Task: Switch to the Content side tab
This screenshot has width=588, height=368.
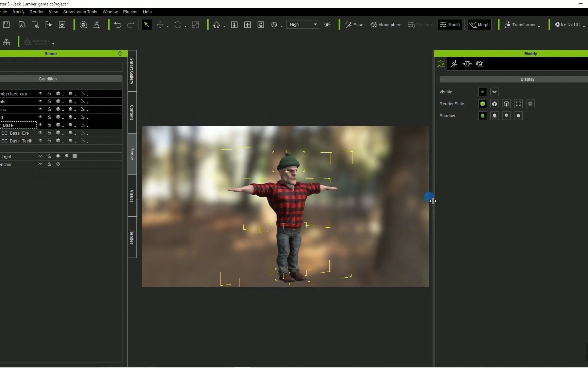Action: pyautogui.click(x=132, y=112)
